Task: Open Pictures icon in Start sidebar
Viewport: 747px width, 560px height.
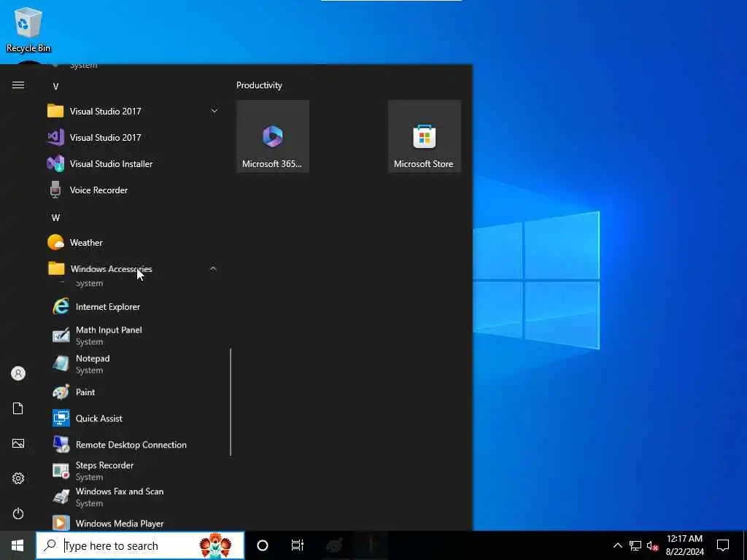Action: tap(18, 443)
